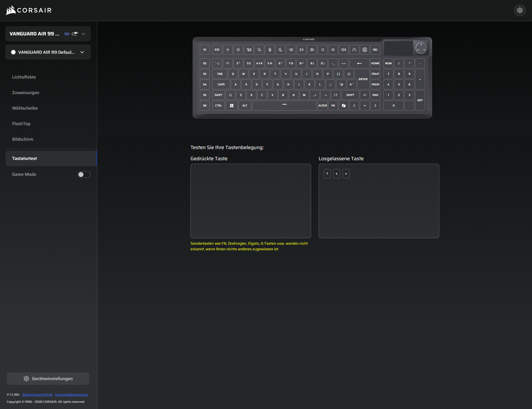Screen dimensions: 532x409
Task: Toggle the Game Mode switch
Action: [x=84, y=175]
